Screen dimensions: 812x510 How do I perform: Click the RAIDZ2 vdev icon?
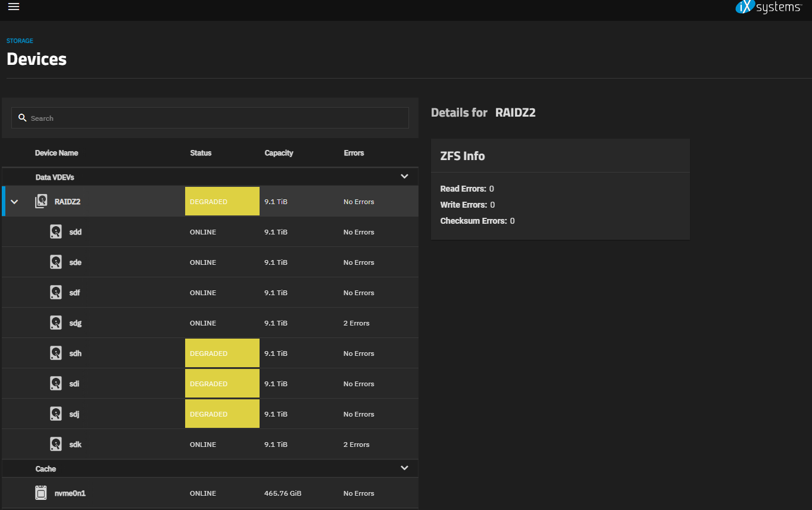click(x=41, y=201)
